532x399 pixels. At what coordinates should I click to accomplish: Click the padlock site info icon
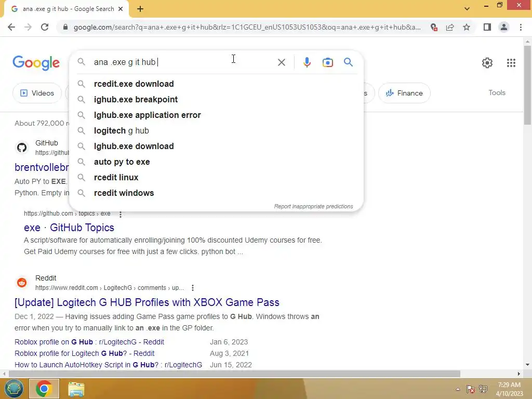tap(65, 27)
